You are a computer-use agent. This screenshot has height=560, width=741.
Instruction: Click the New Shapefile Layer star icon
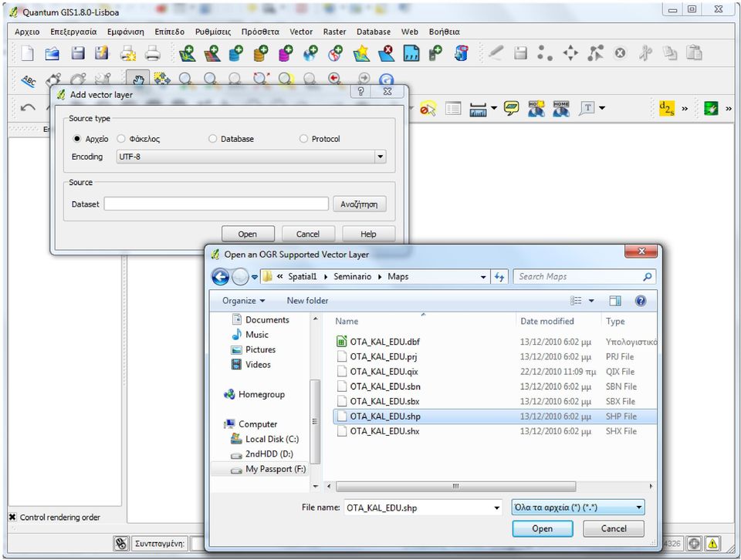[x=361, y=53]
